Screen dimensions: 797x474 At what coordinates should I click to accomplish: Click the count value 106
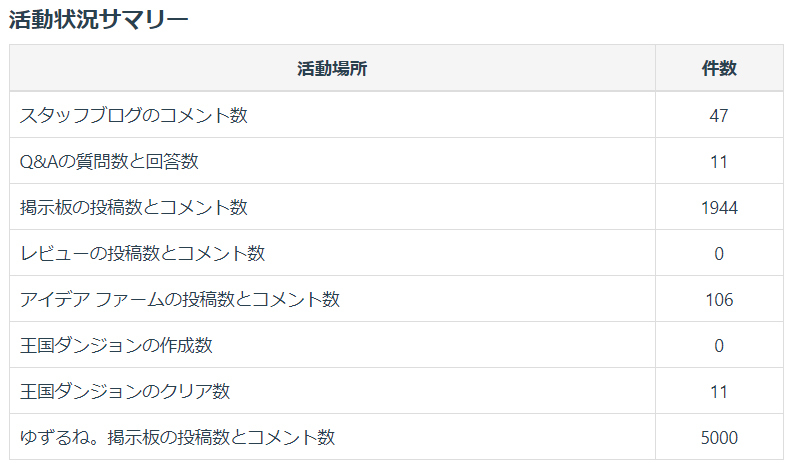[719, 299]
